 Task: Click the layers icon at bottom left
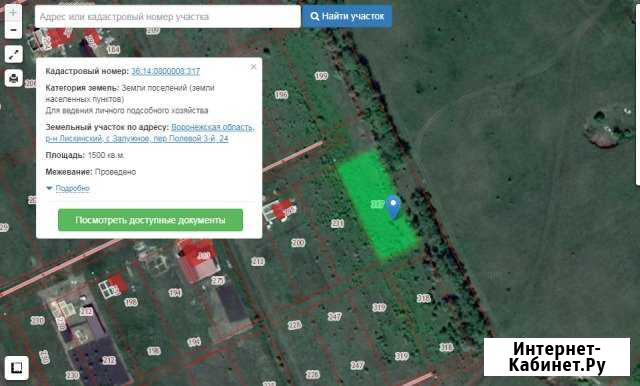coord(17,368)
